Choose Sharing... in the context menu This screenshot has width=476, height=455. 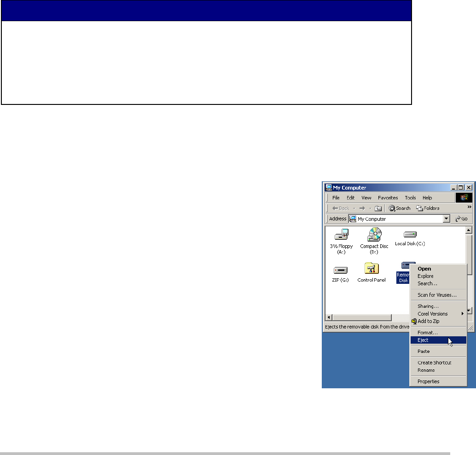click(438, 306)
